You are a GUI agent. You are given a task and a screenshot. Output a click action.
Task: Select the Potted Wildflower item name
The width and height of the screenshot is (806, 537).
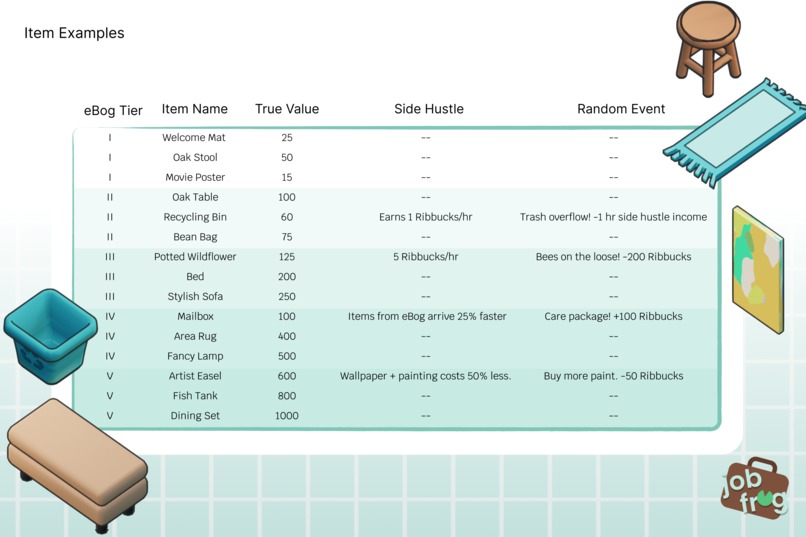pos(195,256)
